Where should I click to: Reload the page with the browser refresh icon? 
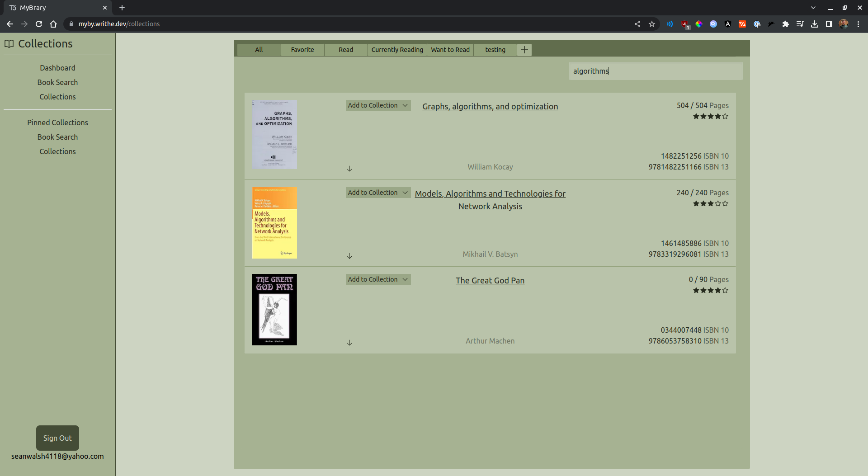click(39, 24)
